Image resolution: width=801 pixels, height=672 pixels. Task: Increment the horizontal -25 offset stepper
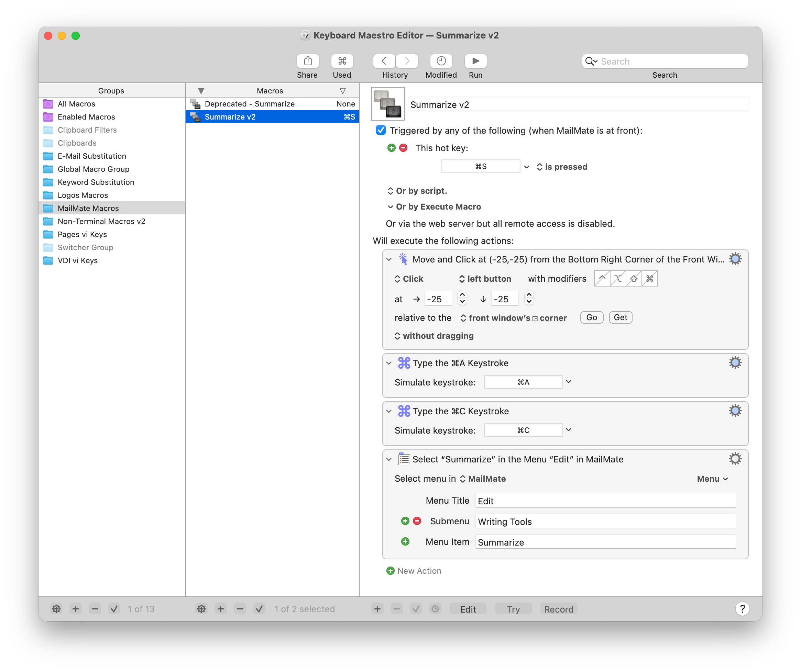click(x=462, y=295)
